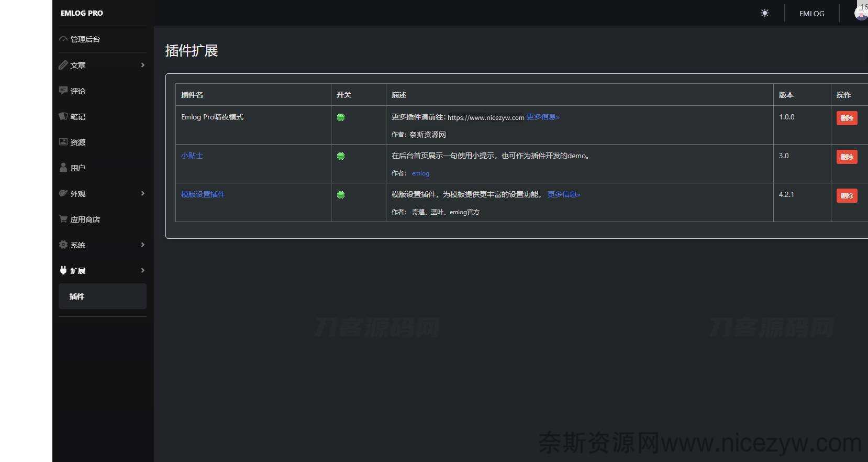868x462 pixels.
Task: Click the notes icon beside 笔记
Action: (x=63, y=116)
